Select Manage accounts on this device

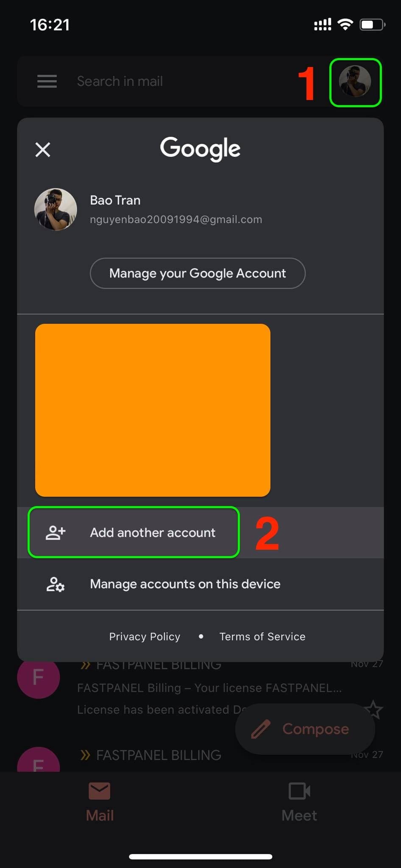[185, 584]
